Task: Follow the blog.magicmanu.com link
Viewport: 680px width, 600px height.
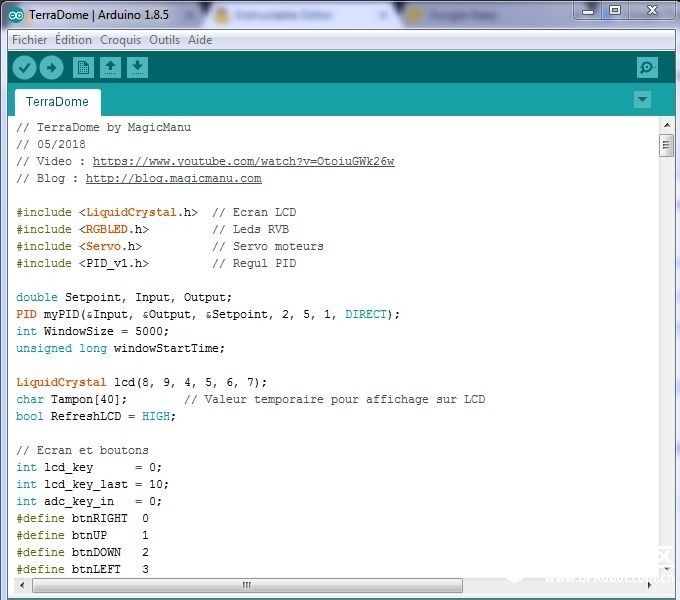Action: [x=173, y=178]
